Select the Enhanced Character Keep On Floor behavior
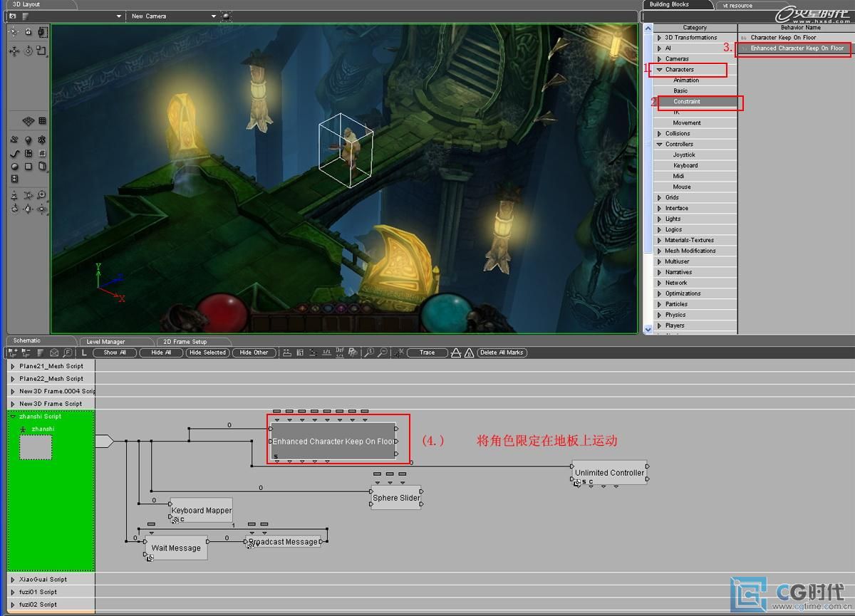This screenshot has height=616, width=855. click(x=797, y=48)
